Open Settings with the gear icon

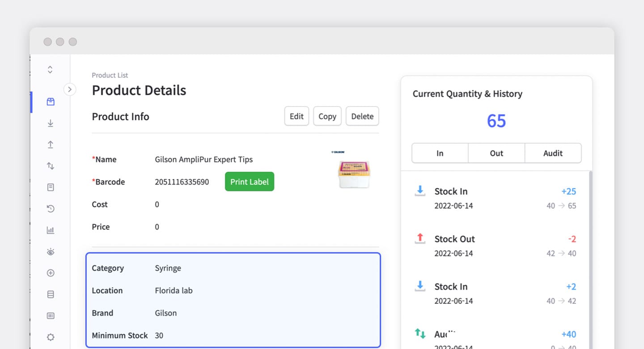(x=50, y=337)
